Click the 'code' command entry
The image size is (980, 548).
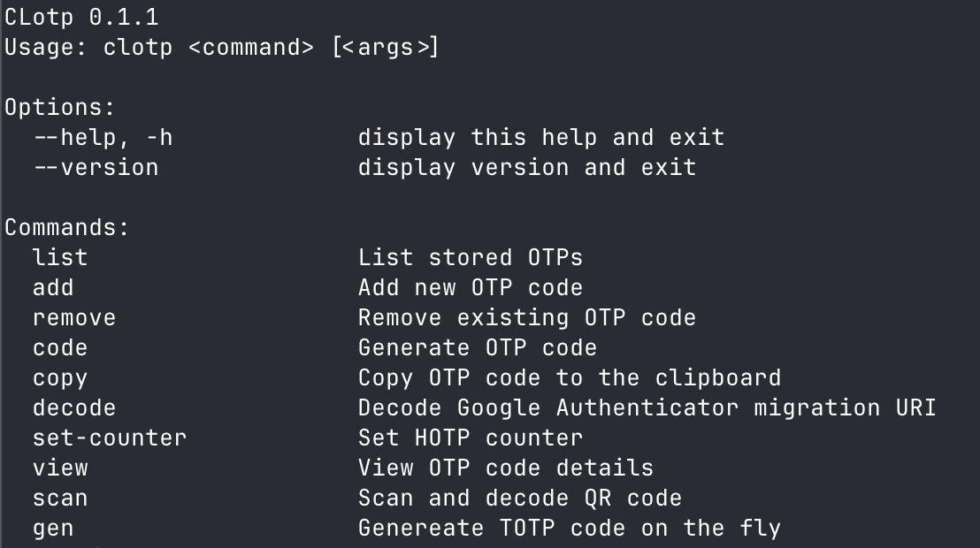coord(60,347)
